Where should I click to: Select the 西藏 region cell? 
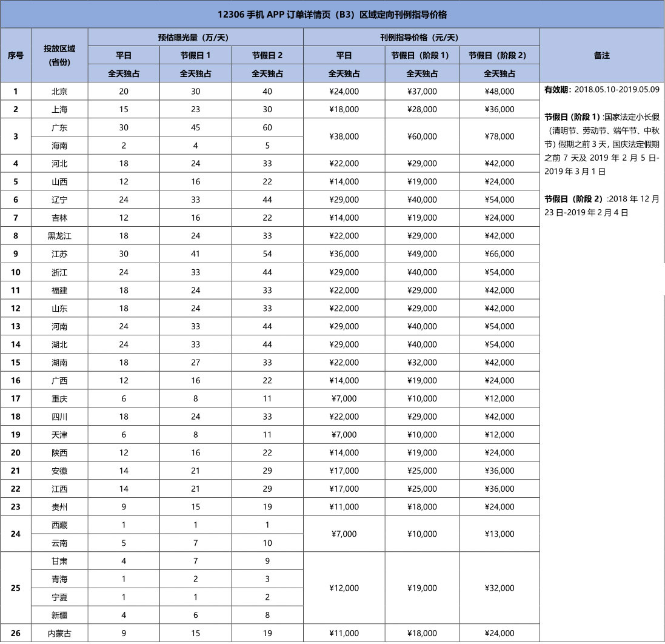click(x=59, y=525)
